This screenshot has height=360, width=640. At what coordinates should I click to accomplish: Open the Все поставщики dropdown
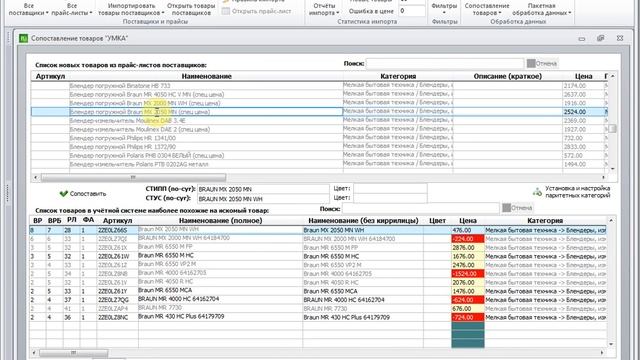29,9
